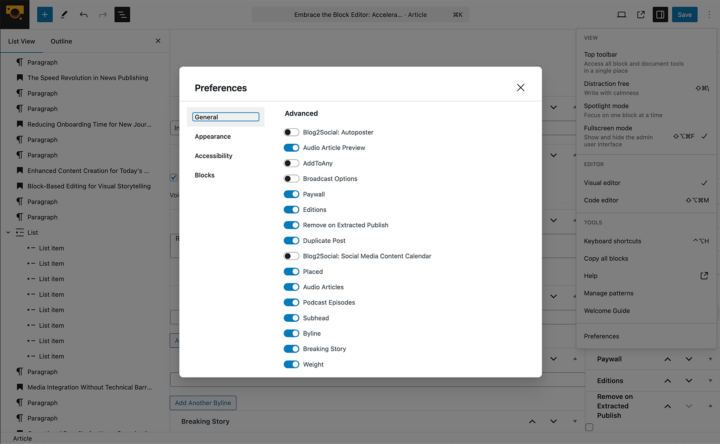Enable Blog2Social: Autoposter toggle

291,132
